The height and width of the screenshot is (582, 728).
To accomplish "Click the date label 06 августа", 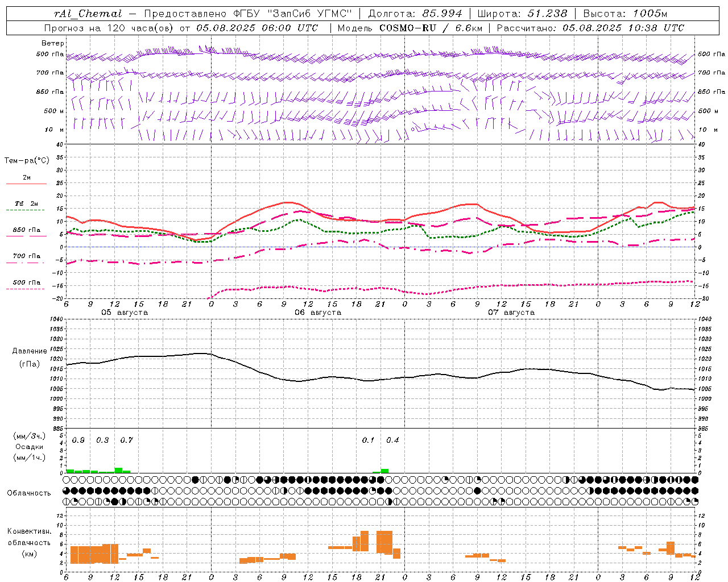I will pos(318,313).
